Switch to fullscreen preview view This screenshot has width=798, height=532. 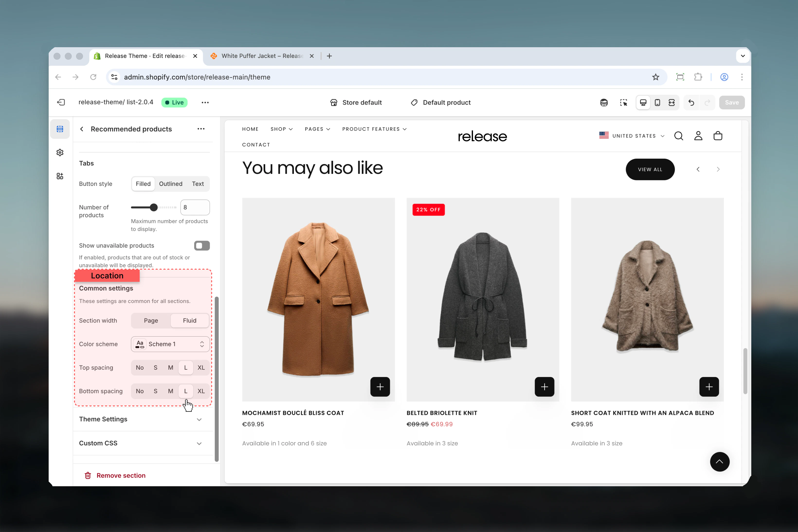click(671, 102)
